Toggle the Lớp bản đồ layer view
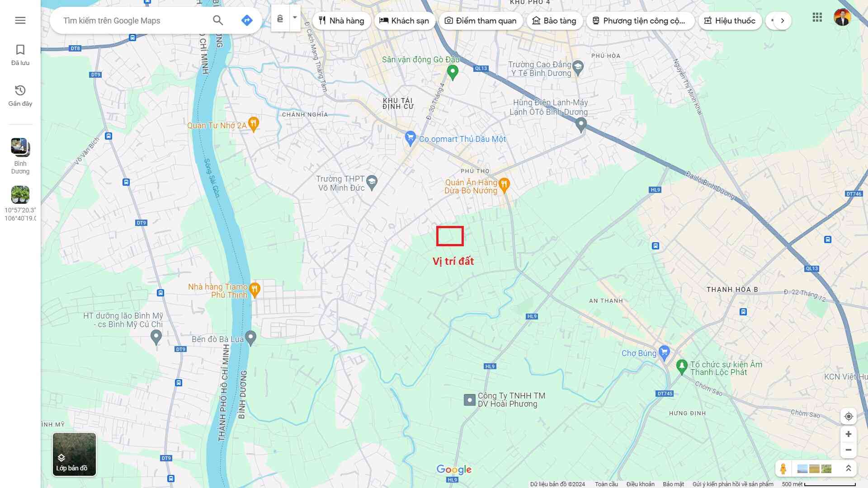 pyautogui.click(x=74, y=454)
